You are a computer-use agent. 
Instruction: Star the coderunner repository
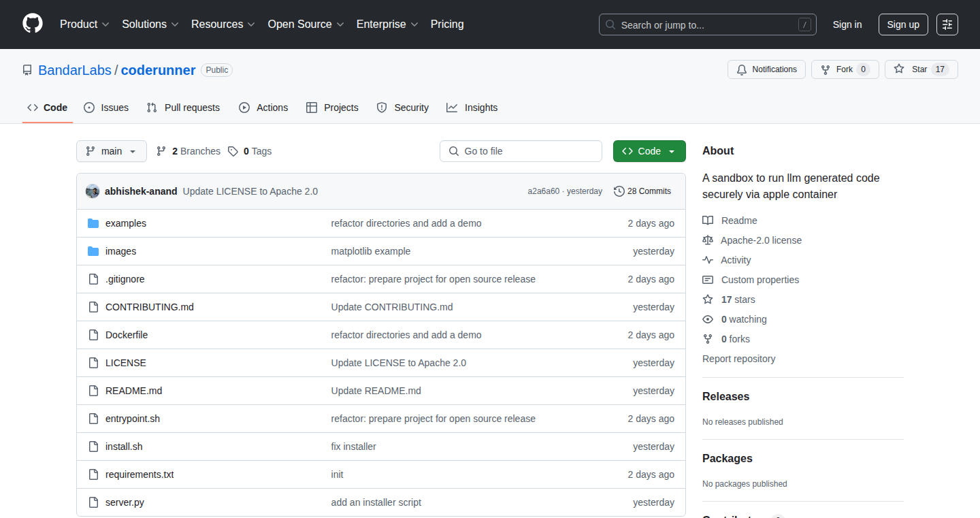921,69
